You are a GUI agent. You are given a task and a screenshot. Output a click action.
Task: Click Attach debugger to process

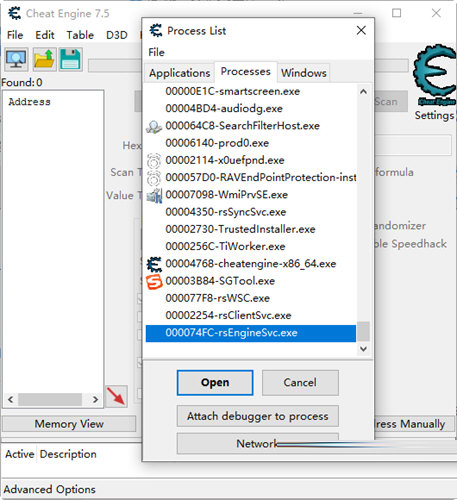click(x=258, y=416)
